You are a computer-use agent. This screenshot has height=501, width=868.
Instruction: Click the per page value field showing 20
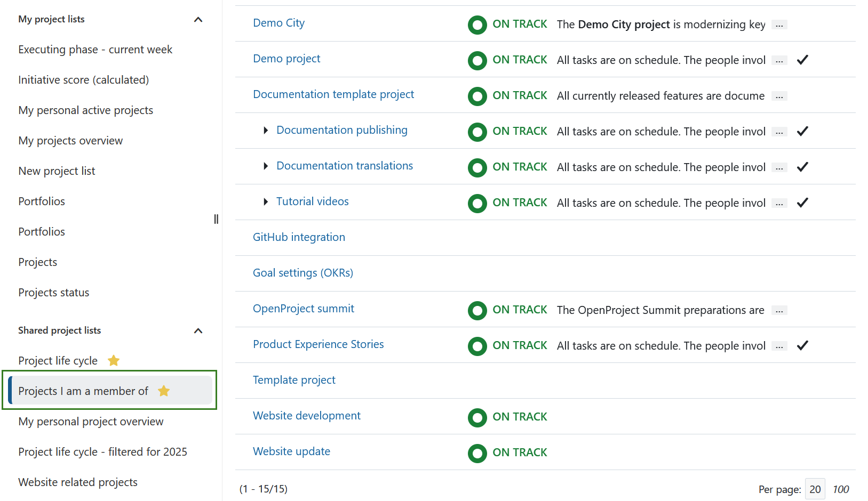click(x=815, y=489)
